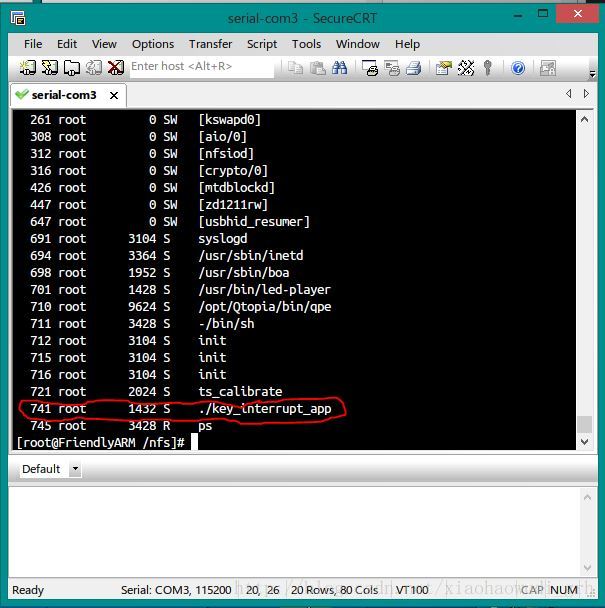Screen dimensions: 605x608
Task: Open the Transfer menu
Action: coord(211,44)
